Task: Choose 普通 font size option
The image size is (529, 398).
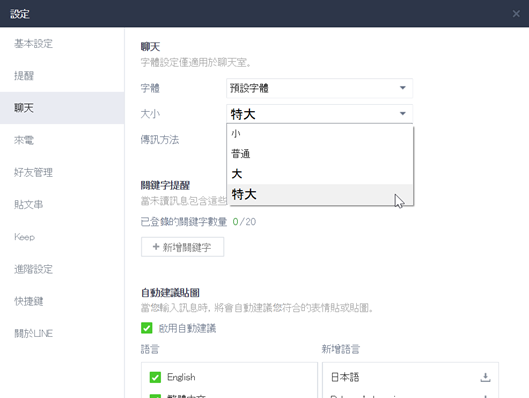Action: click(320, 154)
